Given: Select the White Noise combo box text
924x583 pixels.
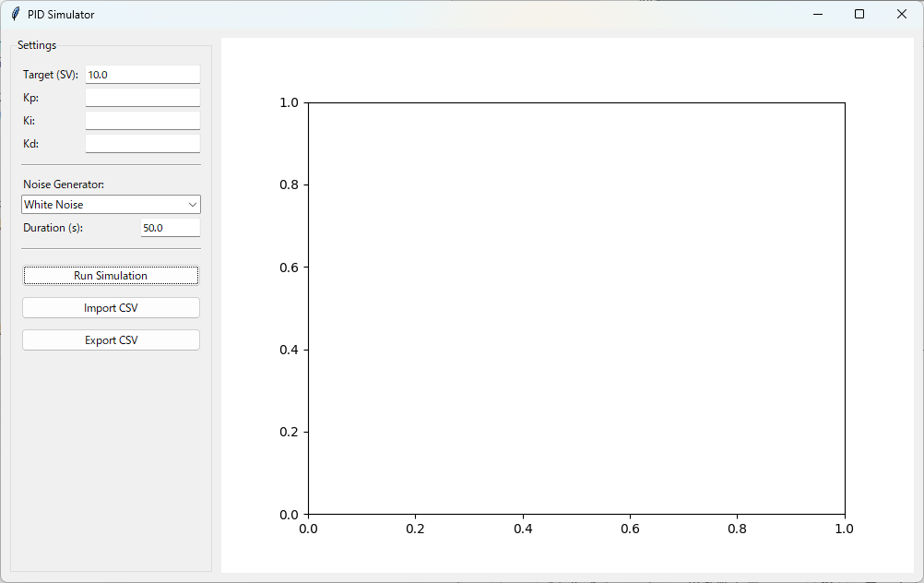Looking at the screenshot, I should [x=101, y=205].
